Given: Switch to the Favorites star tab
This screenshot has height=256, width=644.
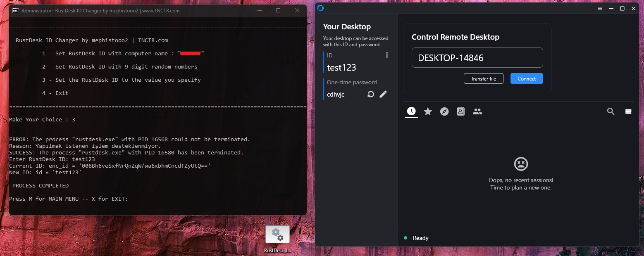Looking at the screenshot, I should click(x=428, y=111).
